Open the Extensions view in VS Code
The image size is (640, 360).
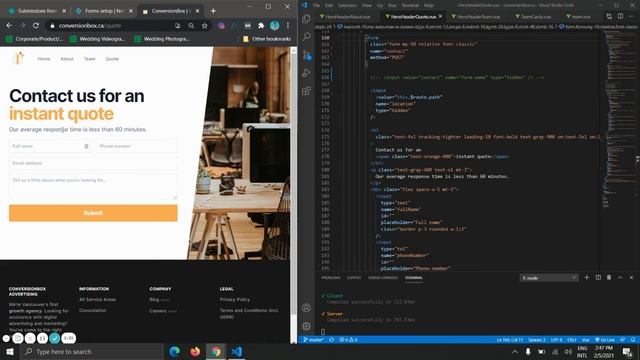[x=306, y=91]
